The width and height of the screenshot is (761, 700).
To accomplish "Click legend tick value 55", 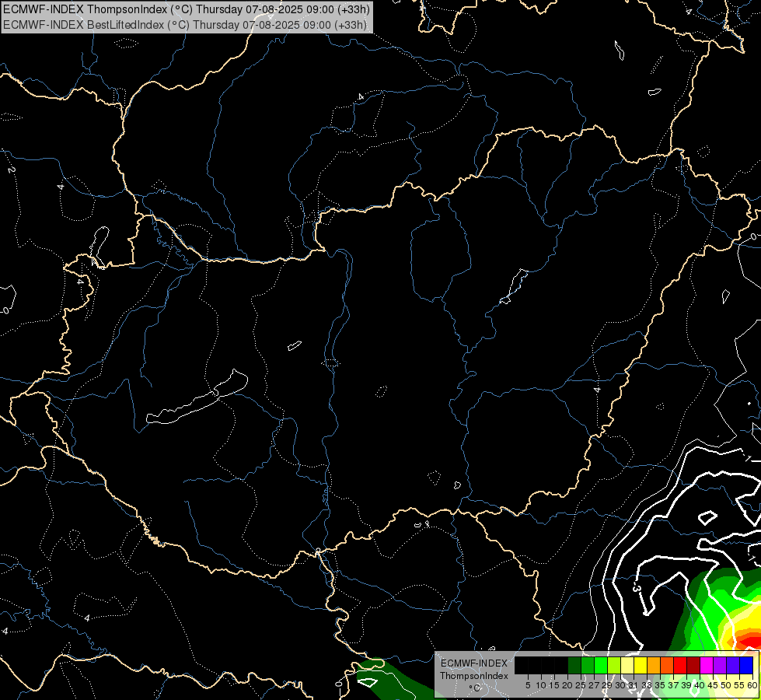I will click(x=738, y=685).
